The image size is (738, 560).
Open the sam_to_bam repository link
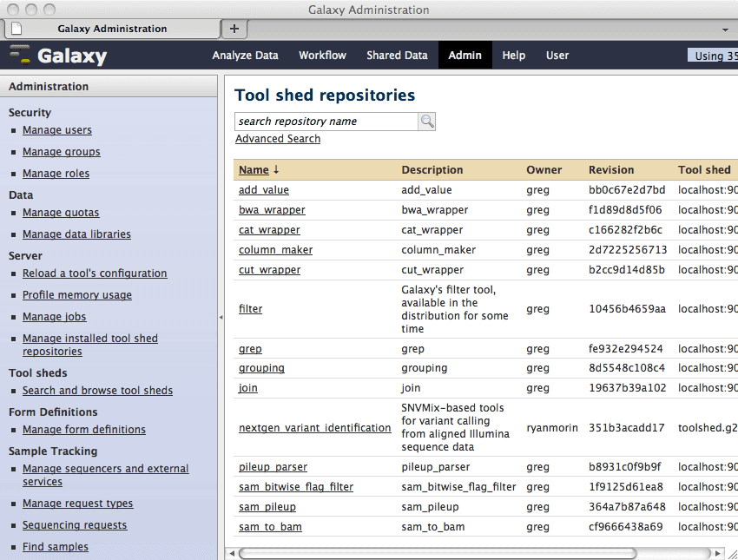click(x=270, y=527)
